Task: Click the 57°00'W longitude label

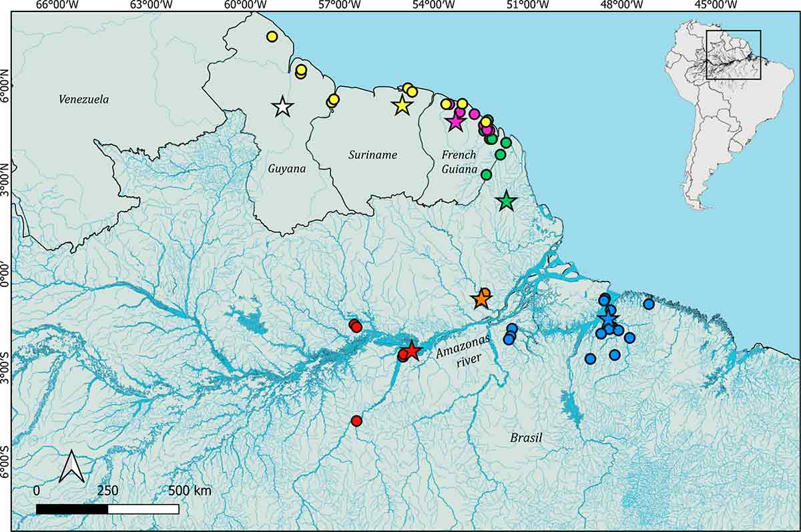Action: 341,6
